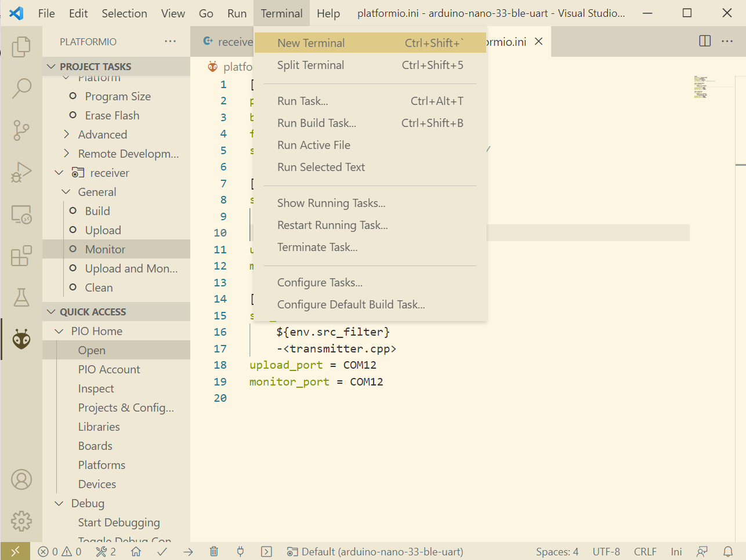Click the PlatformIO Upload arrow in status bar
Viewport: 746px width, 560px height.
pyautogui.click(x=188, y=551)
